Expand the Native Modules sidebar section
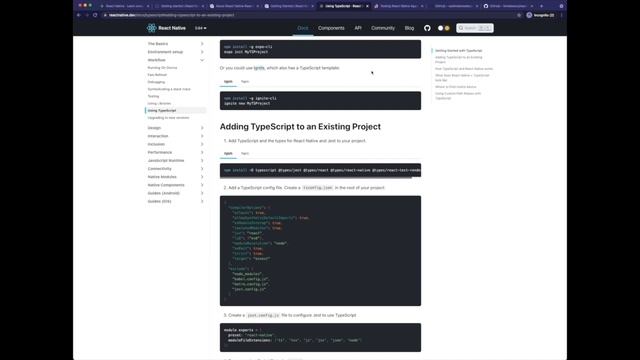This screenshot has width=640, height=360. coord(176,177)
